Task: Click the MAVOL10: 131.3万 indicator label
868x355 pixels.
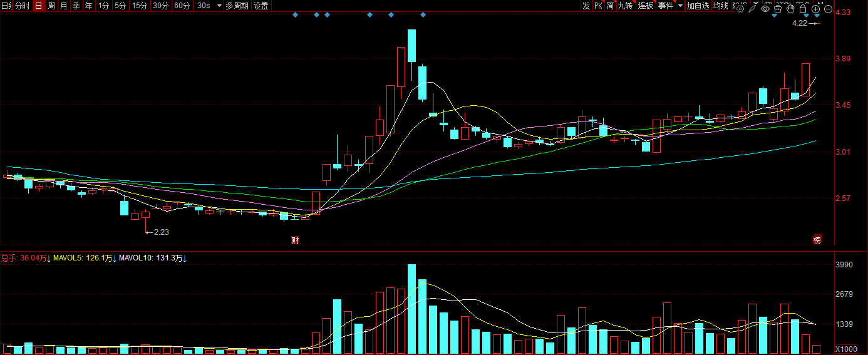Action: click(151, 257)
